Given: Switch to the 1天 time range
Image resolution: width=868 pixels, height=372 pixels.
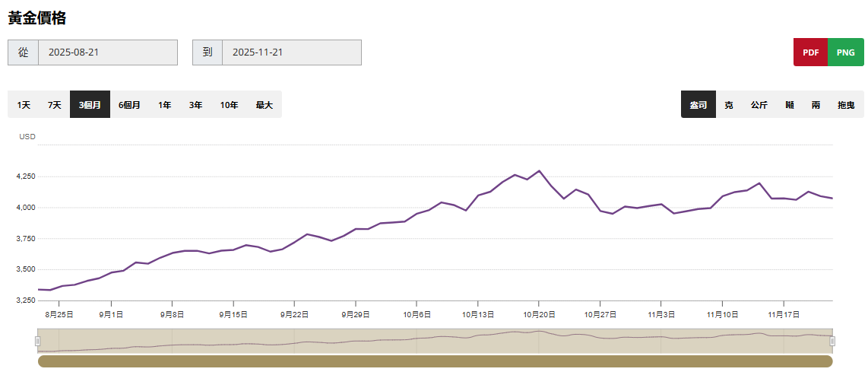Looking at the screenshot, I should coord(24,105).
